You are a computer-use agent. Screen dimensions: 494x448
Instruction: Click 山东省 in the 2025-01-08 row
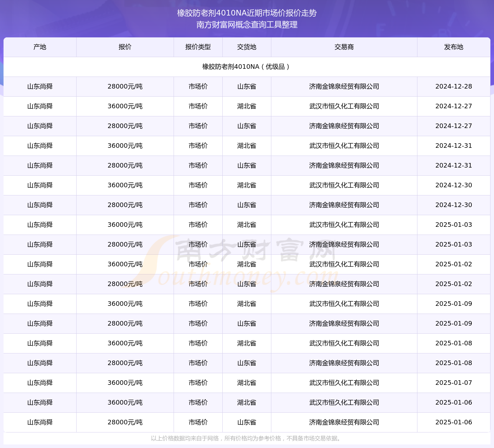point(247,363)
